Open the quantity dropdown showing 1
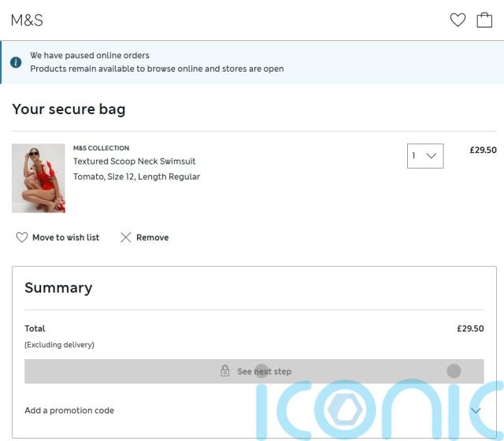This screenshot has height=441, width=504. click(425, 156)
